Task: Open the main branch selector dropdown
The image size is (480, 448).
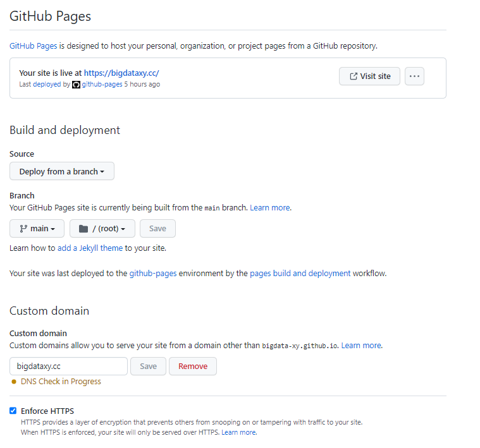Action: [37, 229]
